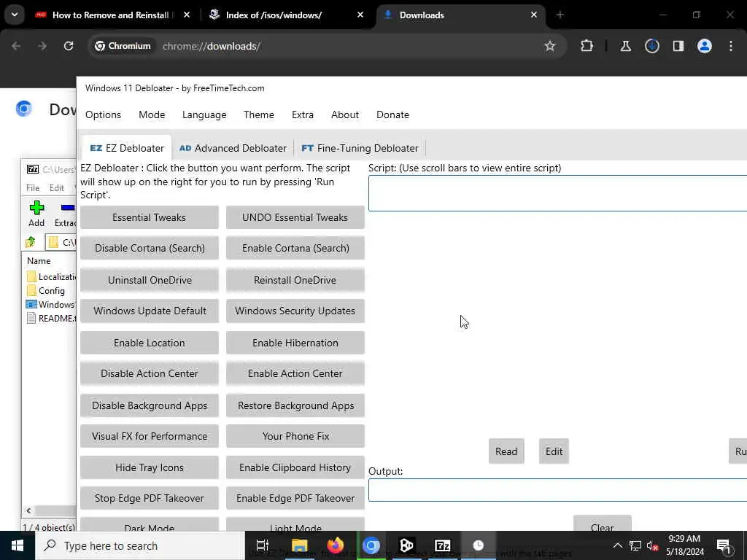747x560 pixels.
Task: Close the Downloads tab
Action: click(x=533, y=15)
